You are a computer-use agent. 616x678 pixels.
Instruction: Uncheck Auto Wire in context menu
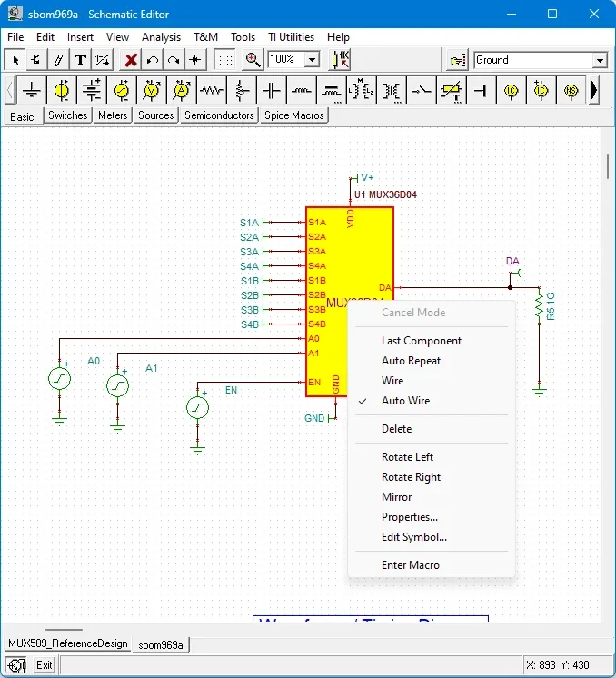click(x=431, y=401)
